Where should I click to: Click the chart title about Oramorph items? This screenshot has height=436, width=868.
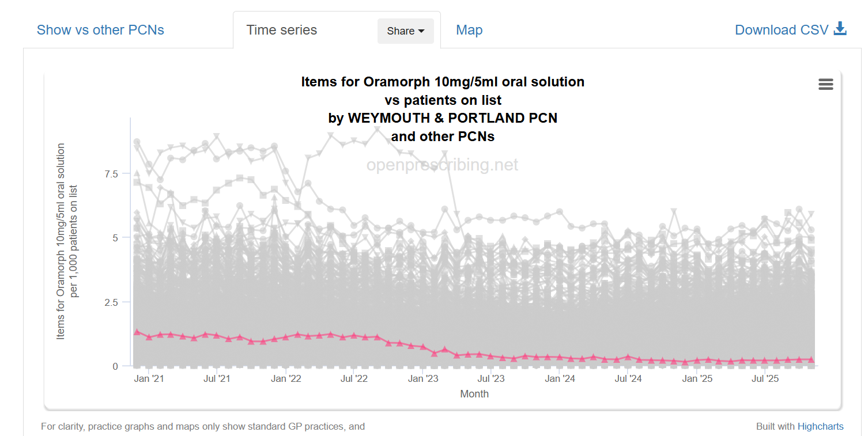pyautogui.click(x=443, y=81)
